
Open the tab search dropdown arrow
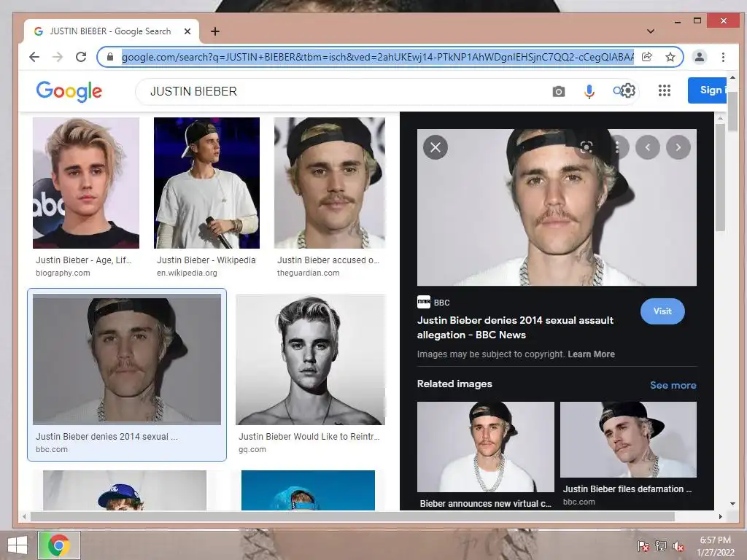[x=650, y=31]
